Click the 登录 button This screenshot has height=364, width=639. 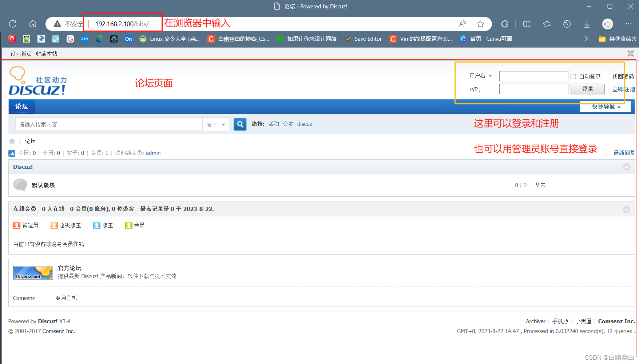pos(588,89)
